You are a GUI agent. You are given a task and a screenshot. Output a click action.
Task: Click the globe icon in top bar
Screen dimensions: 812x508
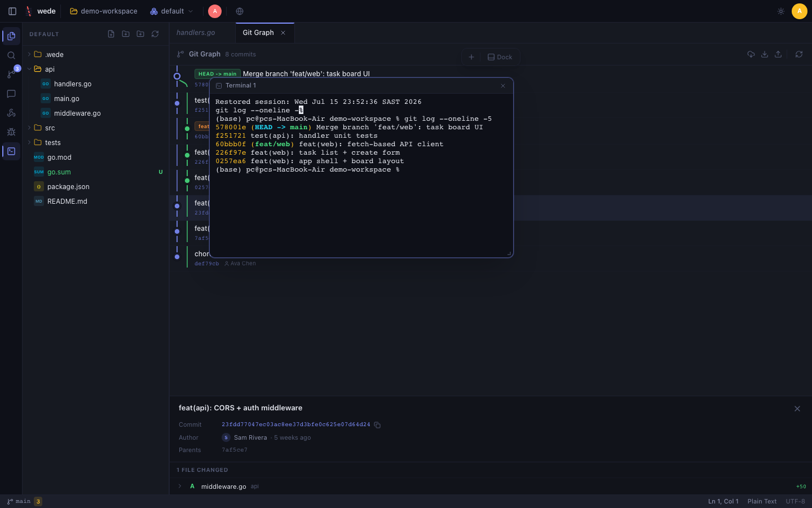click(240, 11)
